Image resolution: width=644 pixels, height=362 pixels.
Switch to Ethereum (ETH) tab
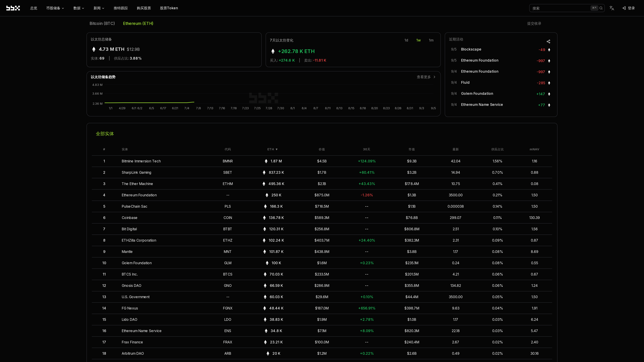[138, 24]
